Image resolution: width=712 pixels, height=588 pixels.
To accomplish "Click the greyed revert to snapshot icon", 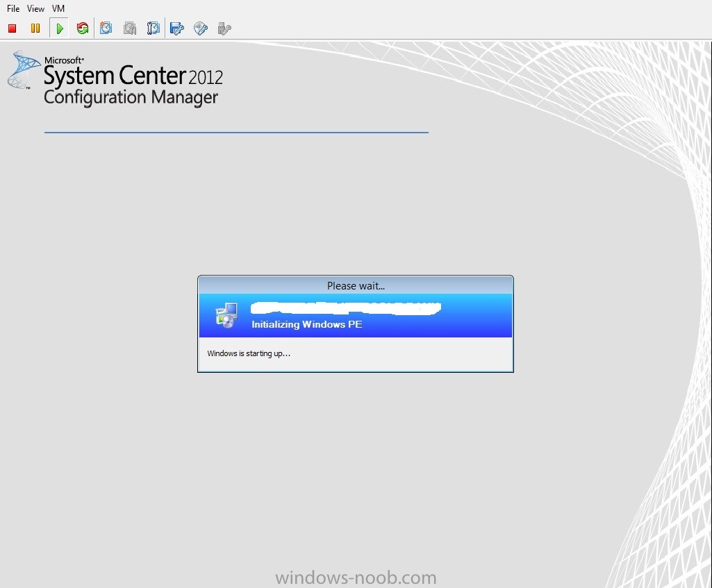I will [130, 28].
